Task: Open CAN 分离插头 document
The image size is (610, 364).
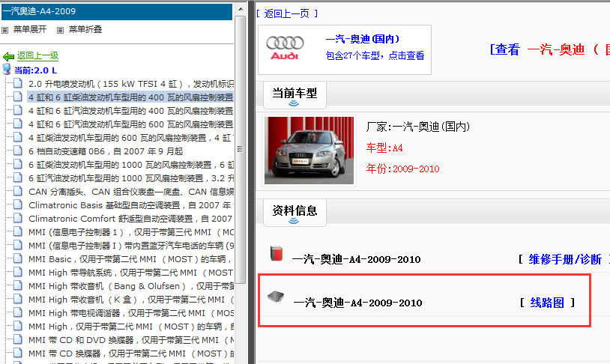Action: 130,192
